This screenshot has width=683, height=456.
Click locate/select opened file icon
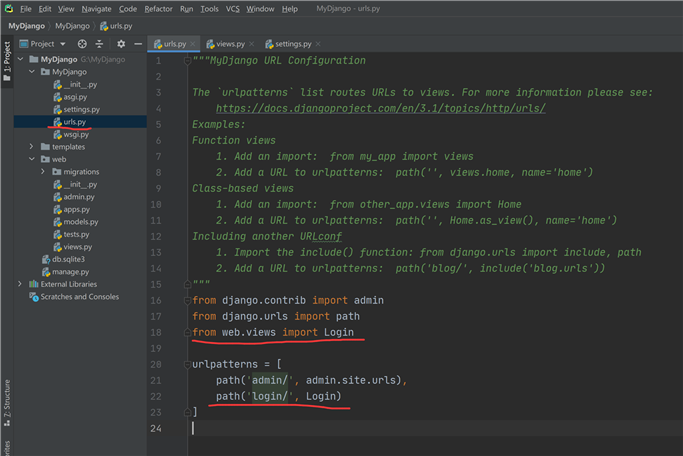82,44
